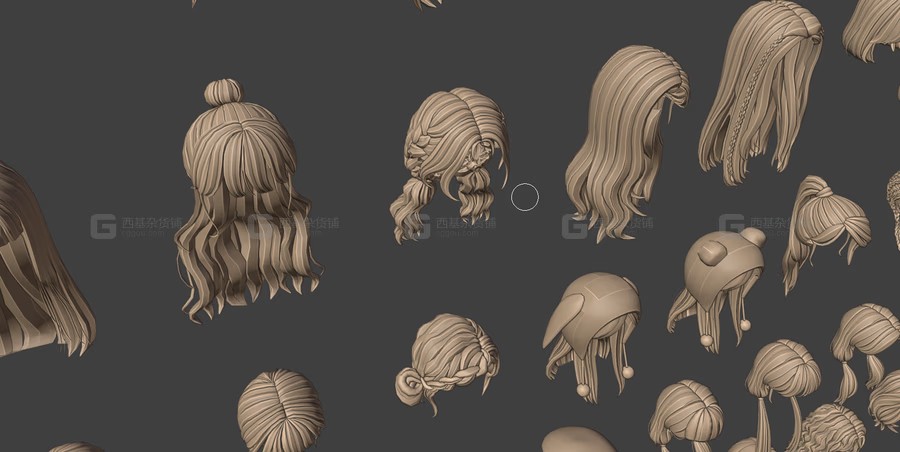Click the low side bun with braid
Viewport: 900px width, 452px height.
pyautogui.click(x=445, y=360)
